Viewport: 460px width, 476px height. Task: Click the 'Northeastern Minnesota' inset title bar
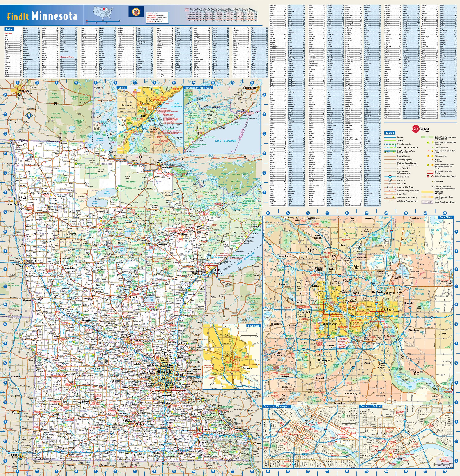point(198,88)
